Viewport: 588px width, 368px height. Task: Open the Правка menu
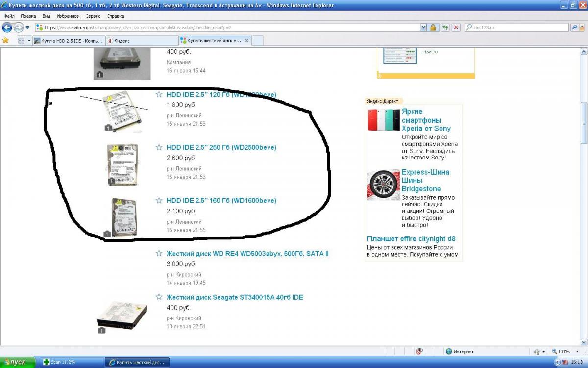28,16
